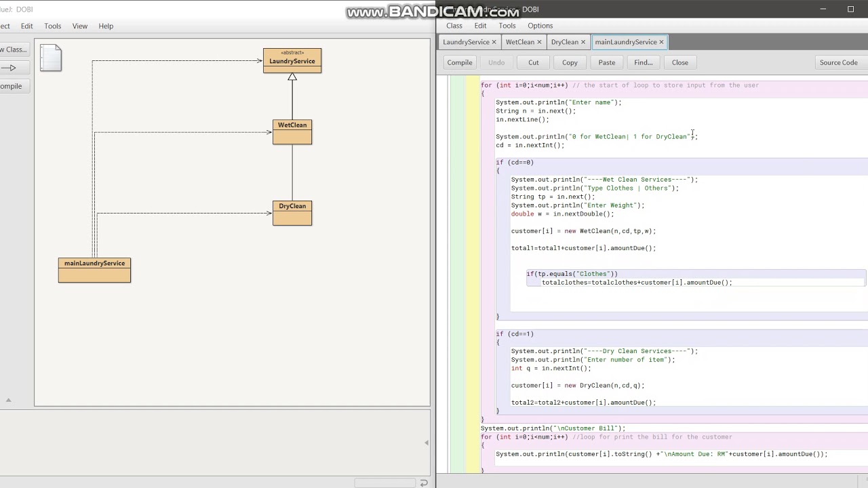
Task: Click the Paste toolbar button
Action: click(607, 62)
